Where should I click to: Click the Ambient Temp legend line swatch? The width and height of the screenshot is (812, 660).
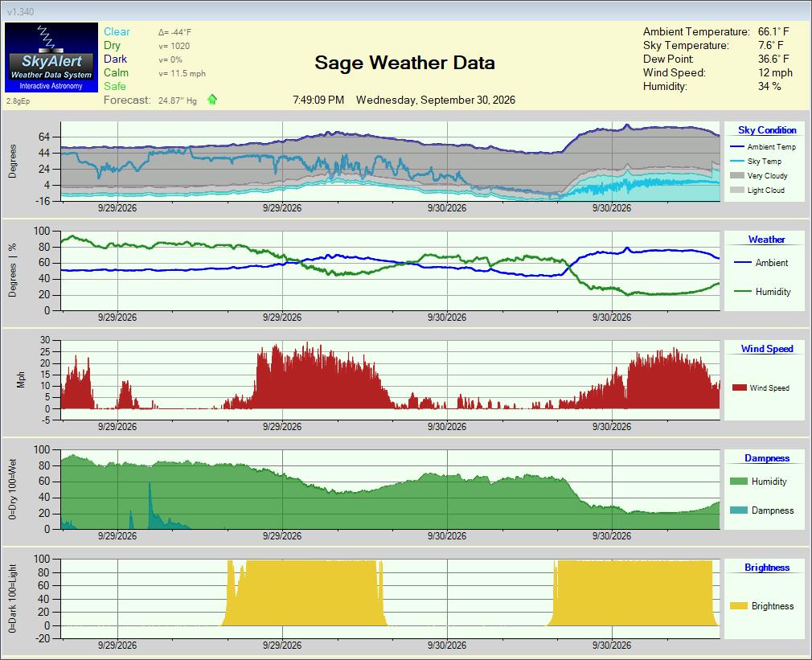(x=736, y=146)
